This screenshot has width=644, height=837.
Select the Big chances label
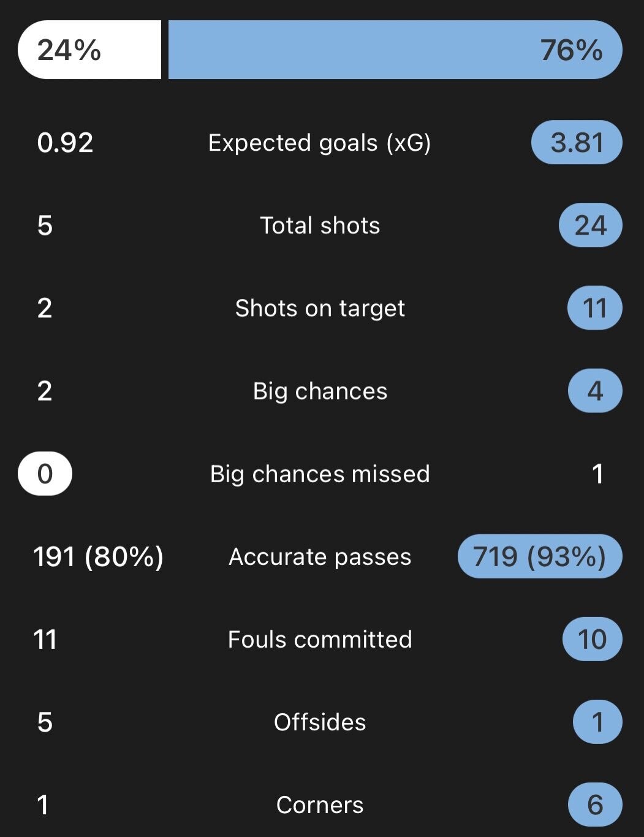click(x=319, y=391)
